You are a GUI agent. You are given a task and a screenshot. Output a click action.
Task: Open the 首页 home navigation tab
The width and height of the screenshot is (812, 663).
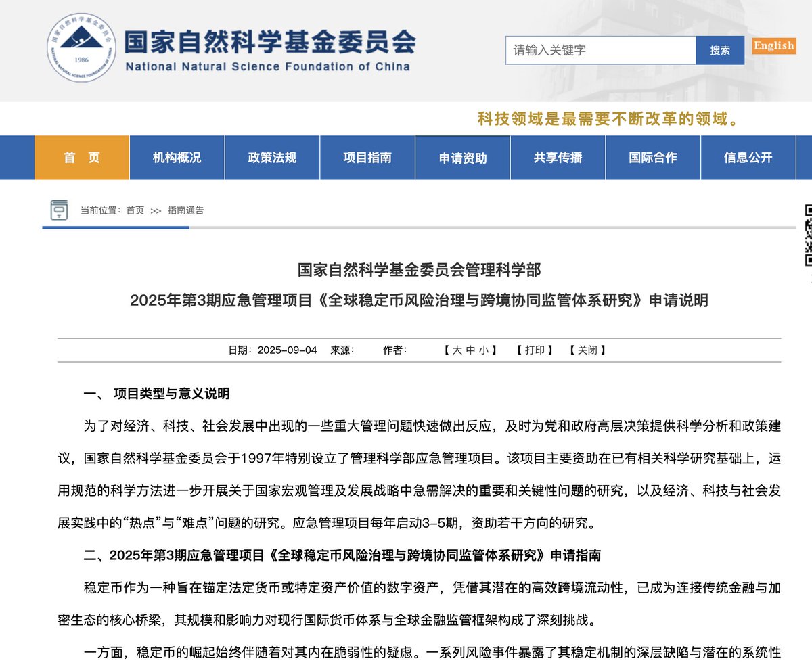click(82, 158)
